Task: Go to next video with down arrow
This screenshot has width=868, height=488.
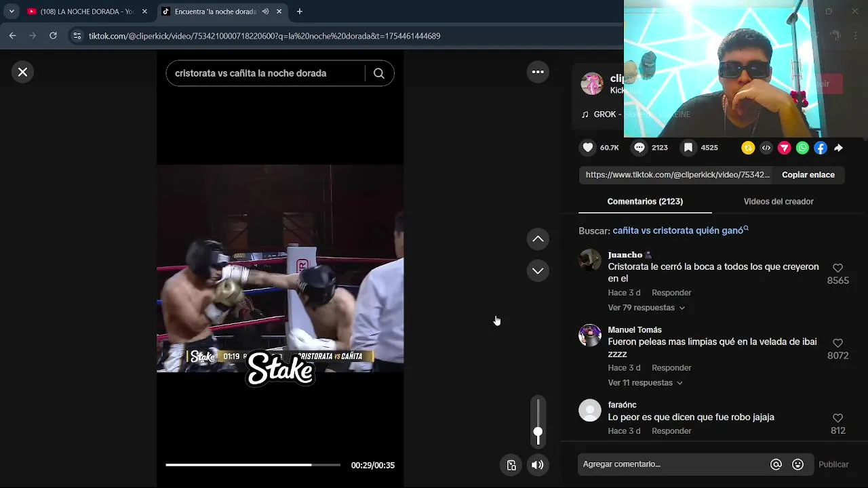Action: pos(538,270)
